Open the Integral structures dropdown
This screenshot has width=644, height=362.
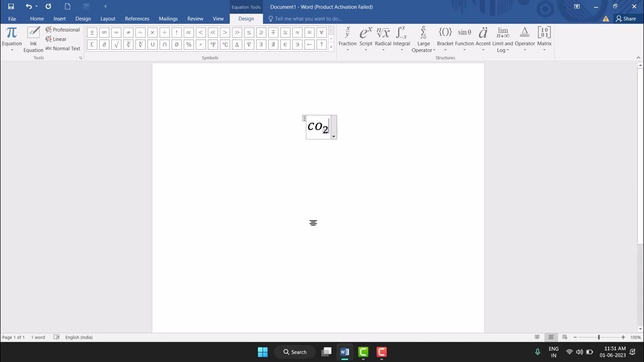401,39
